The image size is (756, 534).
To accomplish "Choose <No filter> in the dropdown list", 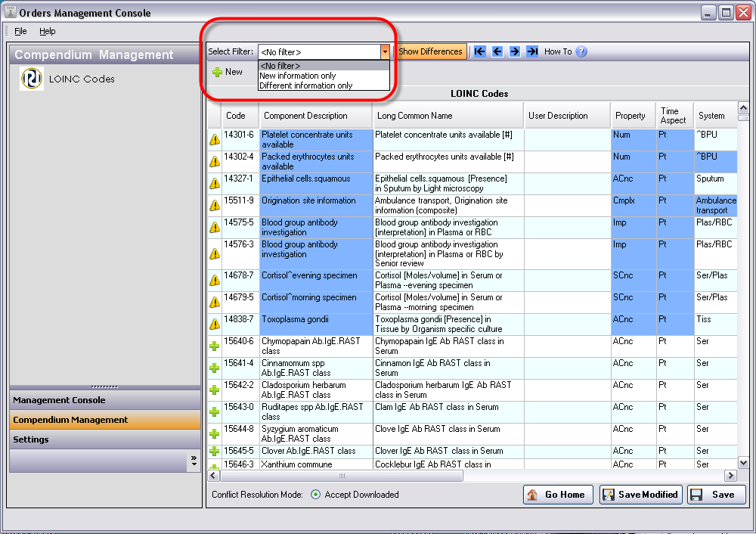I will (x=324, y=66).
